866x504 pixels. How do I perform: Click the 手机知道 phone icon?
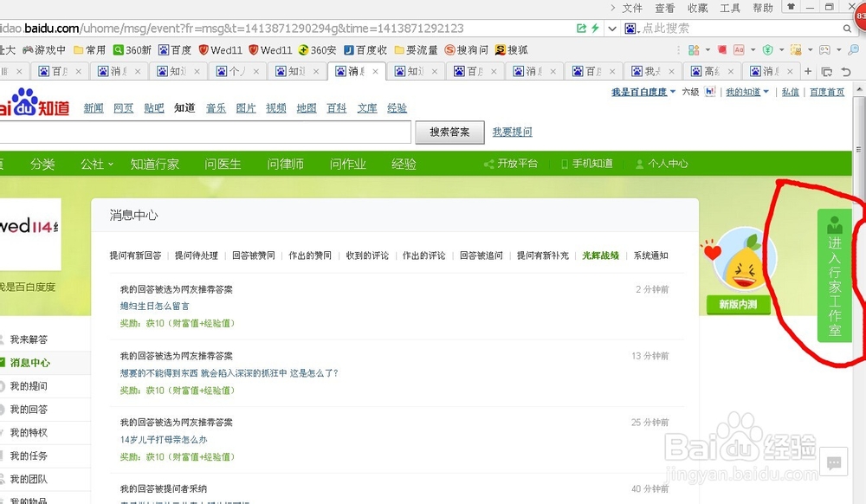coord(564,163)
